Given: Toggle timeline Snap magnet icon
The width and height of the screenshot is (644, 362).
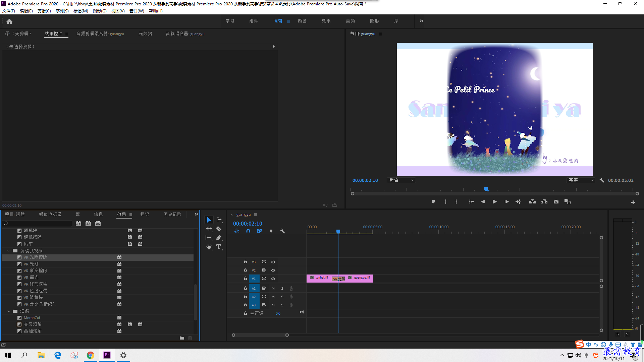Looking at the screenshot, I should (x=248, y=231).
